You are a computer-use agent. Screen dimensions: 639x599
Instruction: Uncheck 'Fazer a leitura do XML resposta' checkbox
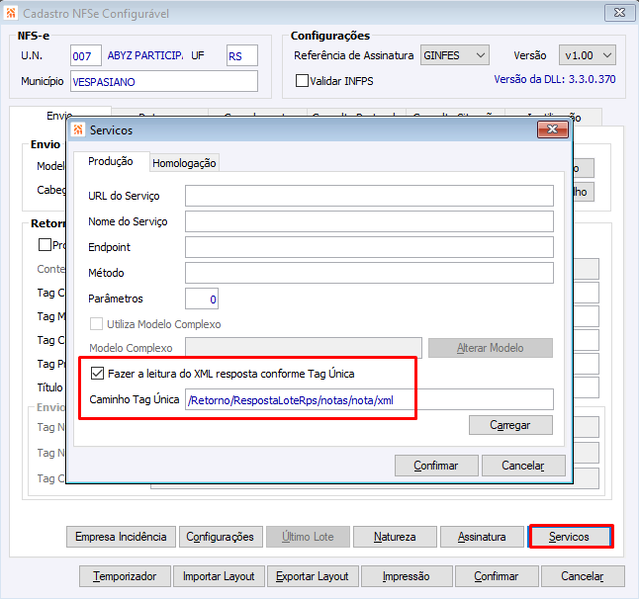coord(97,373)
